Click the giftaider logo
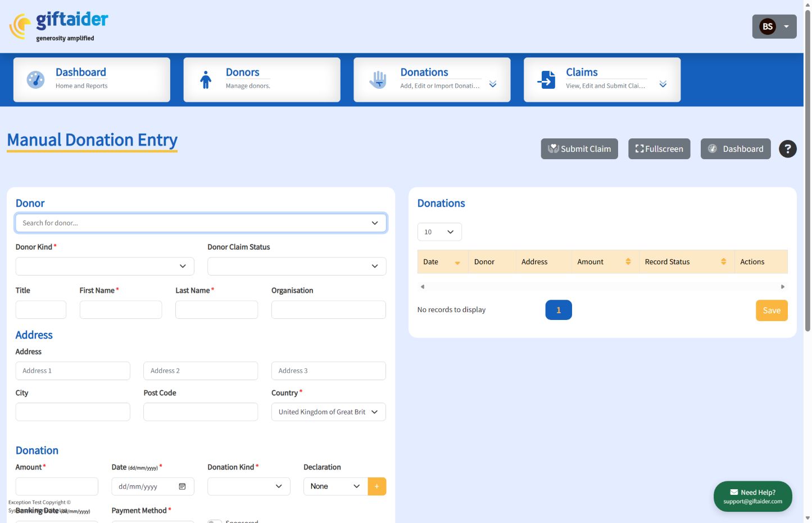 tap(58, 26)
